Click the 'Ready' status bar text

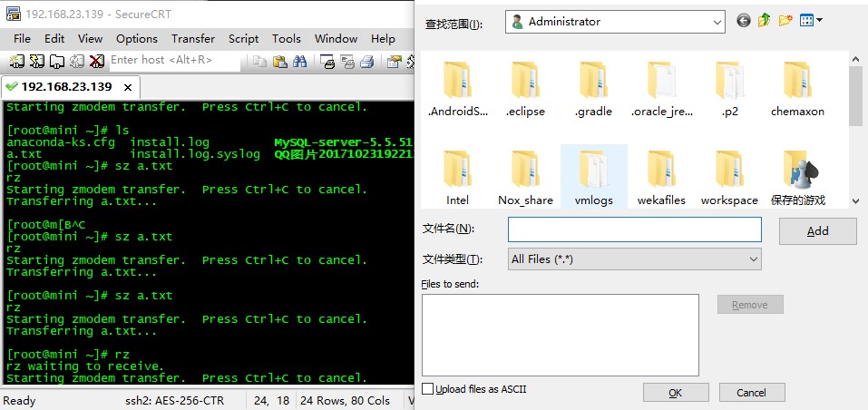pos(19,401)
